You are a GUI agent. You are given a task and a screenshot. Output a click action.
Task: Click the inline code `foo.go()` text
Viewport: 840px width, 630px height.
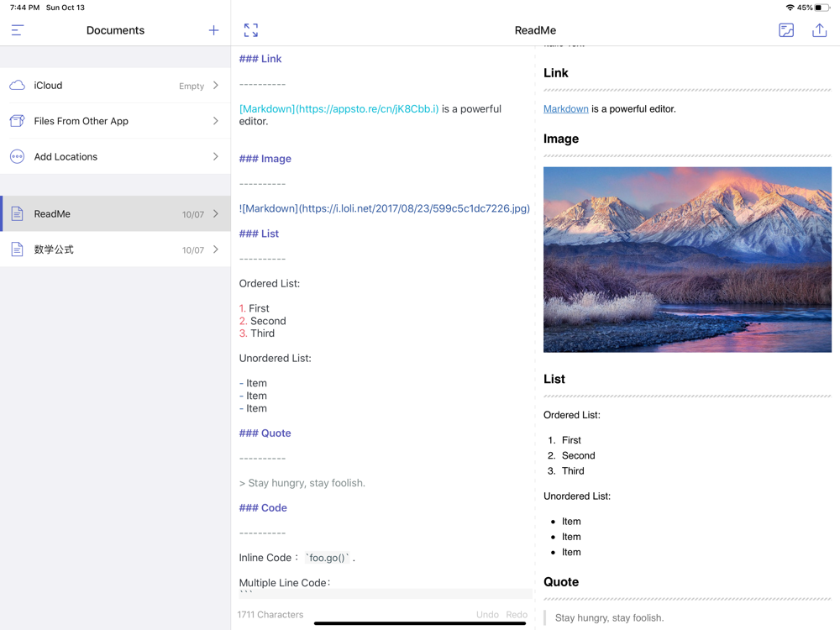(327, 558)
